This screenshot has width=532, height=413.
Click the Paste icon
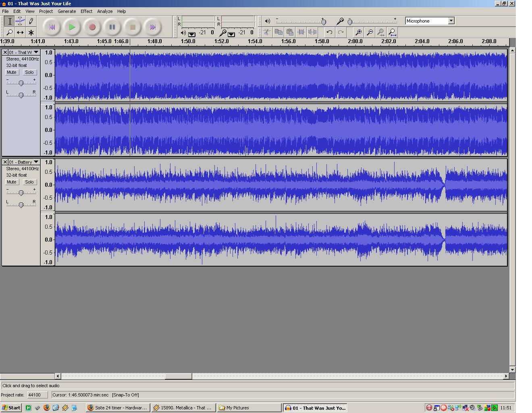pyautogui.click(x=290, y=32)
